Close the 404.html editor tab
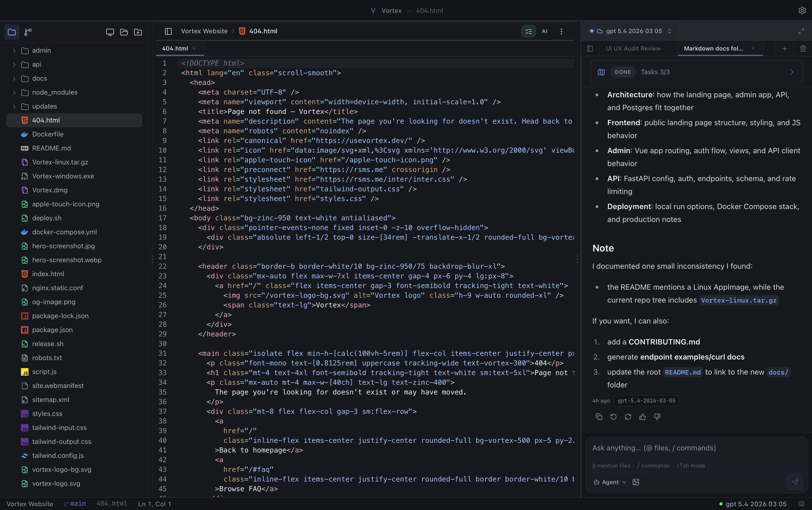The height and width of the screenshot is (510, 812). coord(194,48)
